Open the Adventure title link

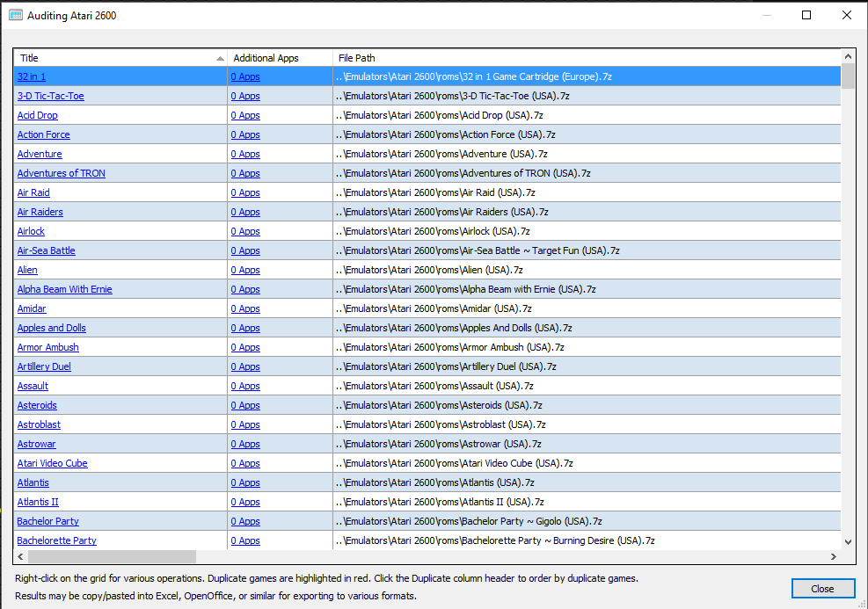point(40,154)
